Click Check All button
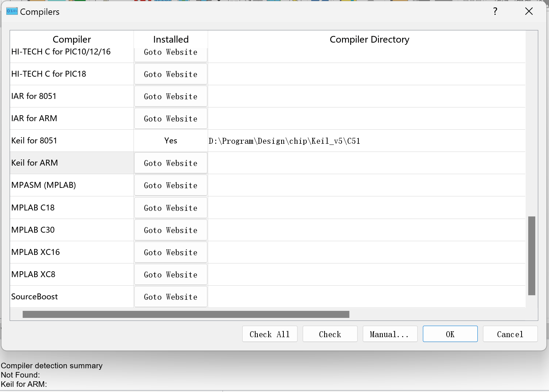Screen dimensions: 549x392 (x=270, y=334)
